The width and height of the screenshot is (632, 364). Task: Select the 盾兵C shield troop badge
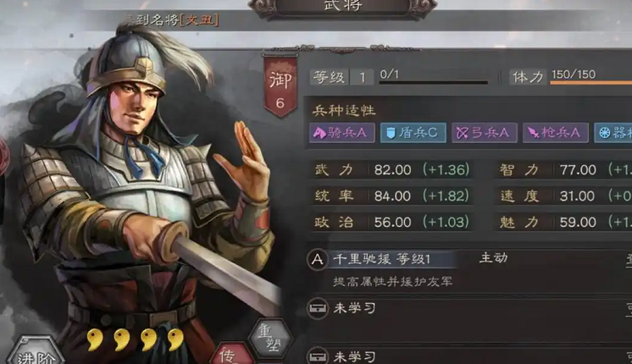pos(413,132)
